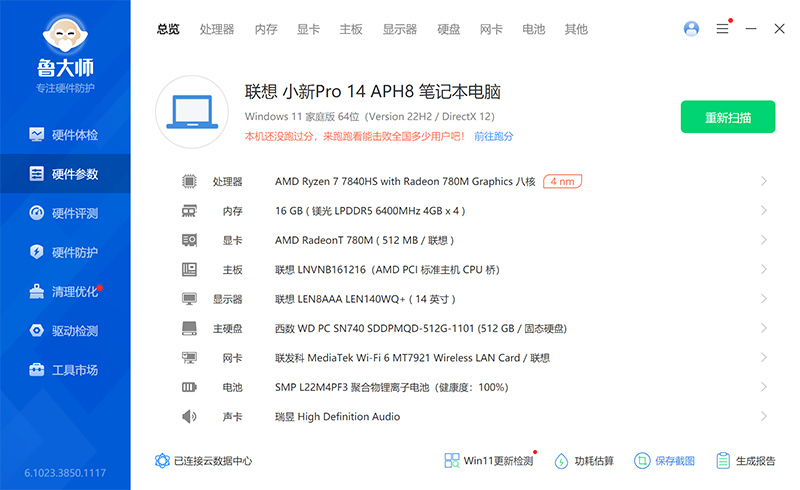Screen dimensions: 800x490
Task: Click the motherboard icon
Action: (189, 270)
